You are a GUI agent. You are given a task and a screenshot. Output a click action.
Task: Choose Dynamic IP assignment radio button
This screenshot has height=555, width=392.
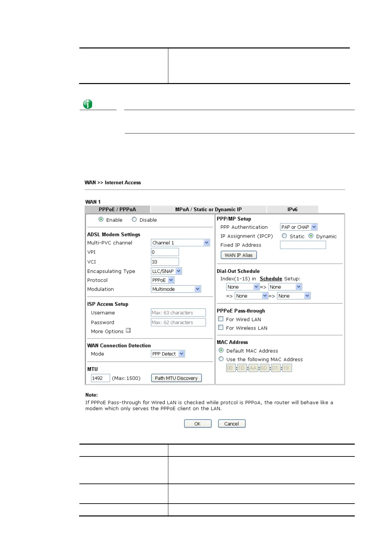[311, 236]
